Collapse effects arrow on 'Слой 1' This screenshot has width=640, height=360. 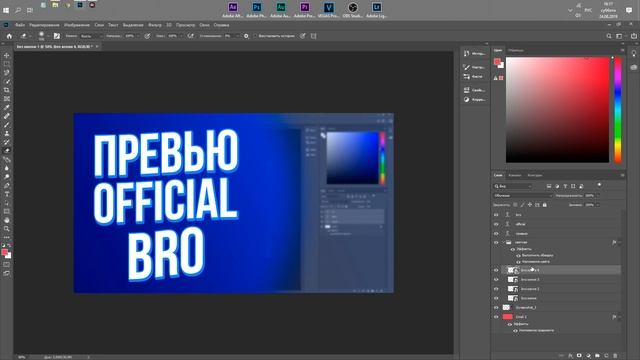click(620, 317)
